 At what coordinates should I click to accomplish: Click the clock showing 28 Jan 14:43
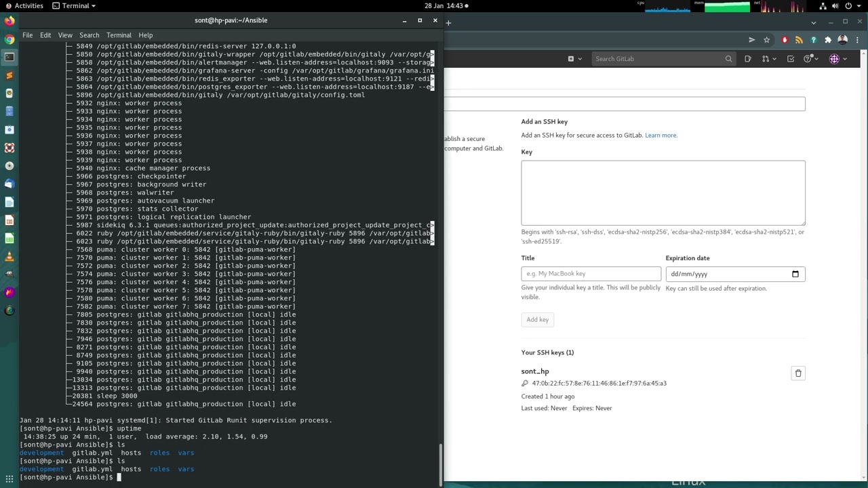point(446,5)
